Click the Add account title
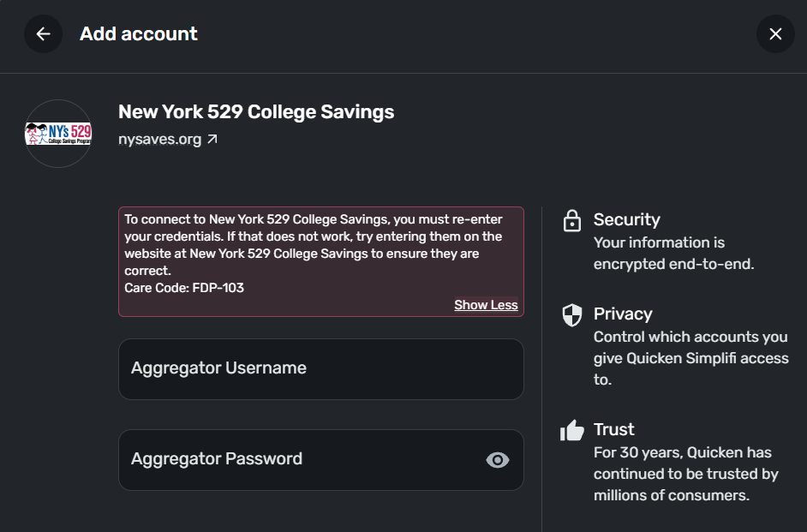The image size is (807, 532). pos(139,34)
